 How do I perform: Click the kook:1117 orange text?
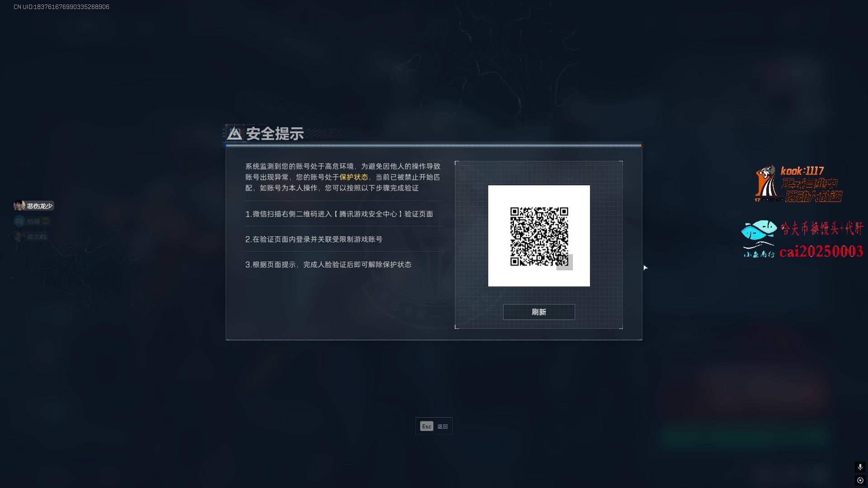pyautogui.click(x=802, y=171)
